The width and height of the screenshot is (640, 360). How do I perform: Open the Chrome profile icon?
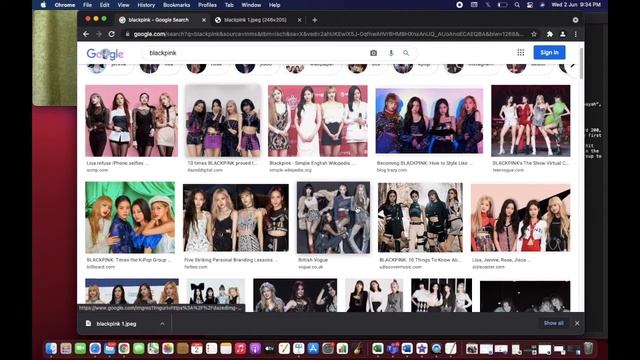562,34
